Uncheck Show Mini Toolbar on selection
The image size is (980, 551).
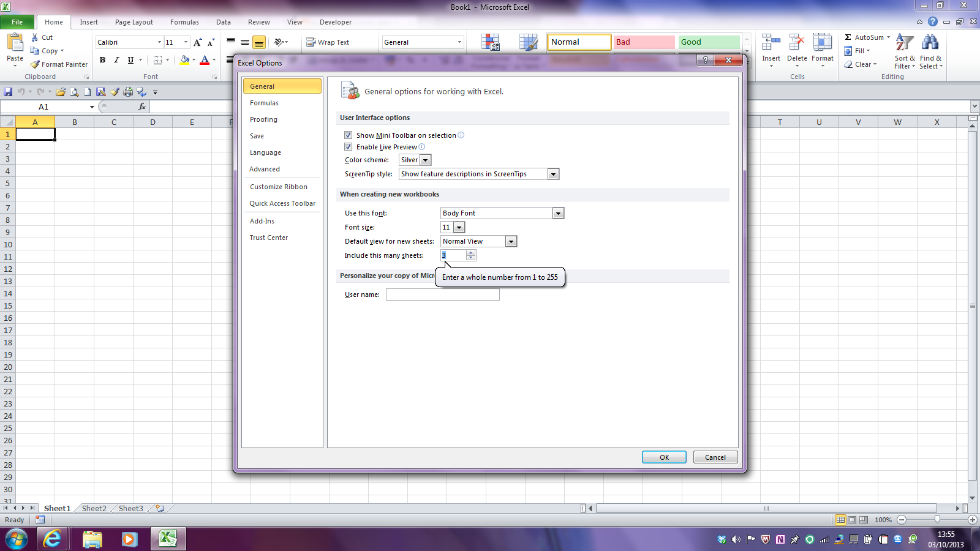[348, 135]
